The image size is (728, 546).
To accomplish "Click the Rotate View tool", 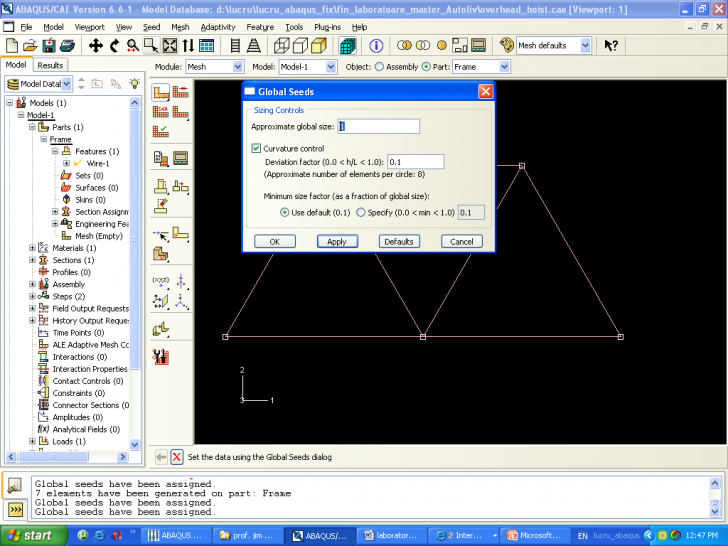I will (x=115, y=46).
